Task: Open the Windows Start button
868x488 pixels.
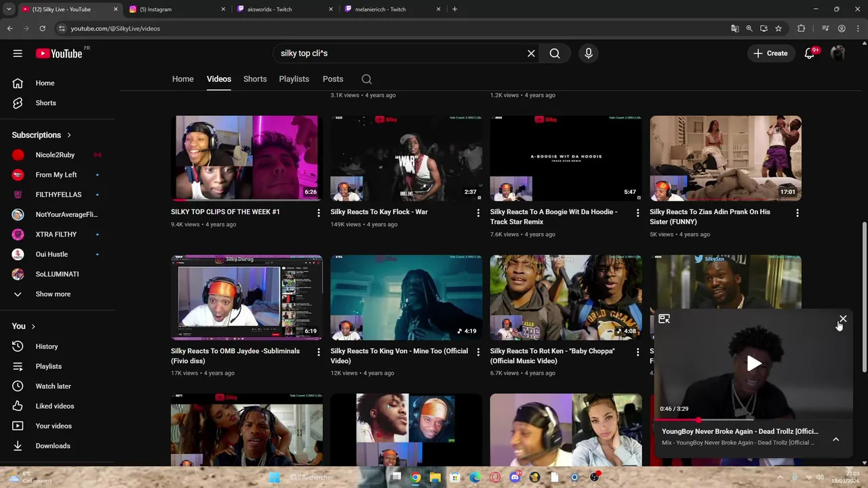Action: [274, 477]
